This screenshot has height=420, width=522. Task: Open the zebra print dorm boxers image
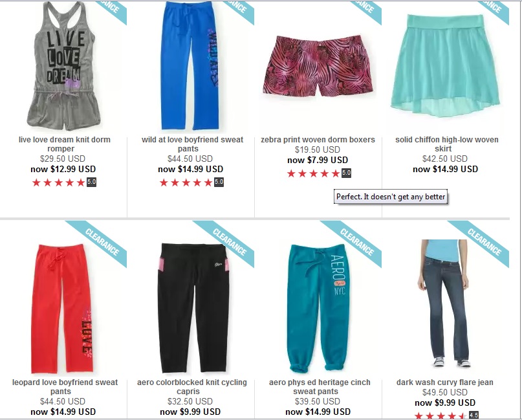(317, 65)
